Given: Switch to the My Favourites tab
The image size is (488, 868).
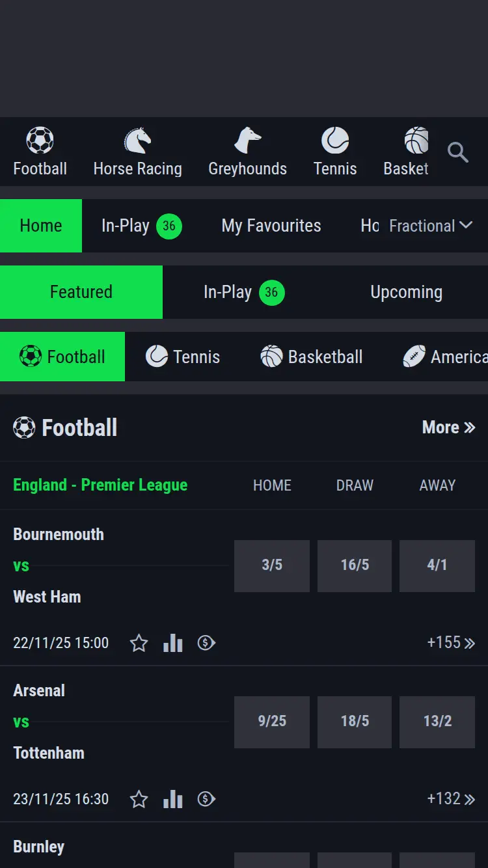Looking at the screenshot, I should [271, 226].
